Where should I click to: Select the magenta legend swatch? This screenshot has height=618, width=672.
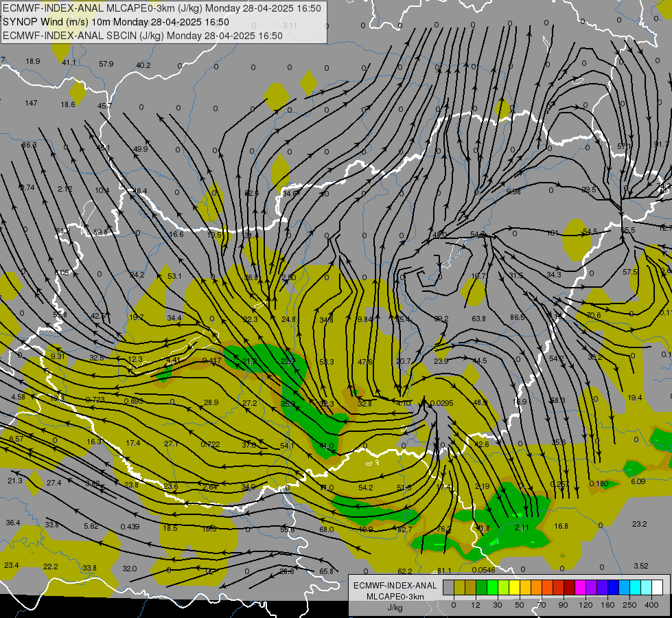tap(580, 587)
